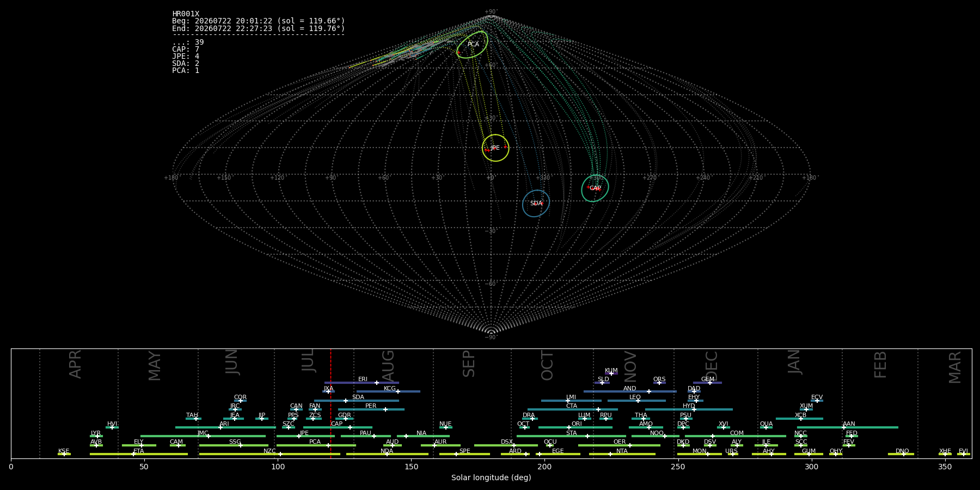
Task: Click the CAP count in legend
Action: point(186,50)
